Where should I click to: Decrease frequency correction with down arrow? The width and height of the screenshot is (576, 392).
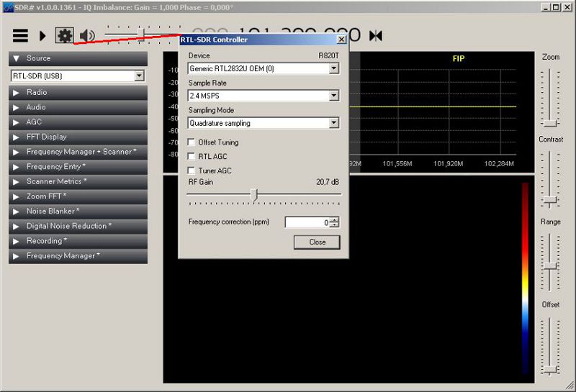[334, 224]
